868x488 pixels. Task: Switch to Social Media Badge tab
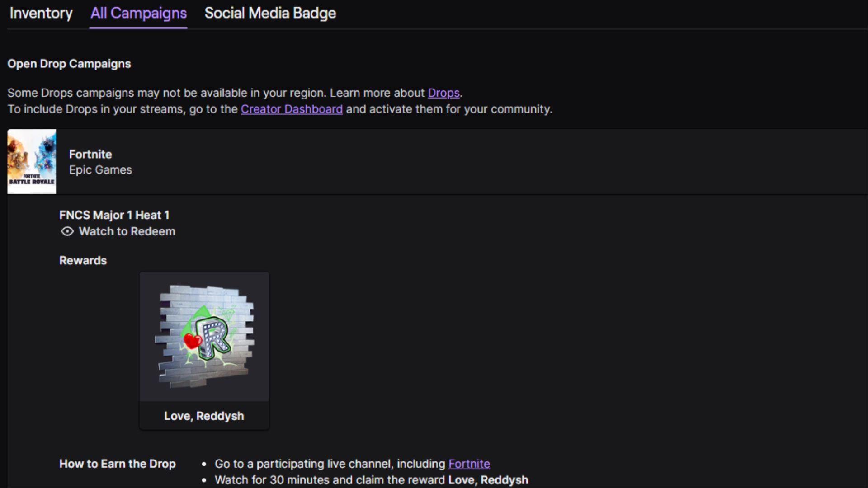[x=270, y=13]
